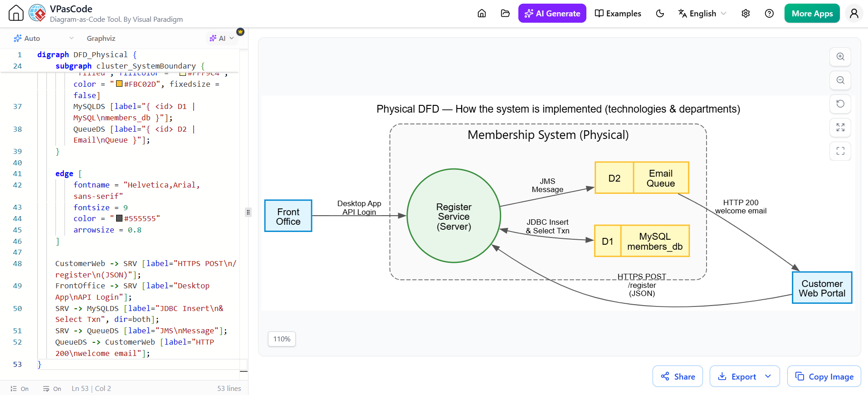Click the #555555 gray color swatch

coord(119,218)
